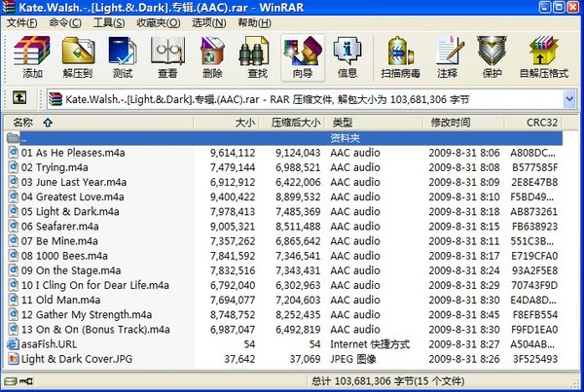The image size is (584, 392).
Task: Run the 测试 (Test) archive tool
Action: 123,57
